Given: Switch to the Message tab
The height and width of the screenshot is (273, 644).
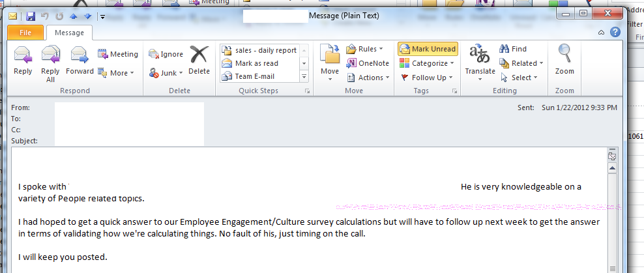Looking at the screenshot, I should [69, 32].
